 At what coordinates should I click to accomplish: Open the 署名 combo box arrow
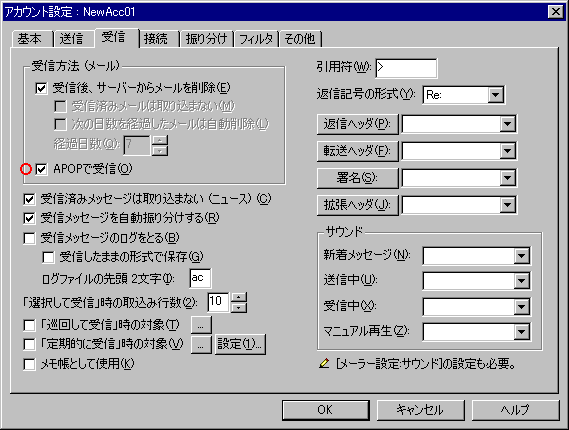click(x=507, y=178)
